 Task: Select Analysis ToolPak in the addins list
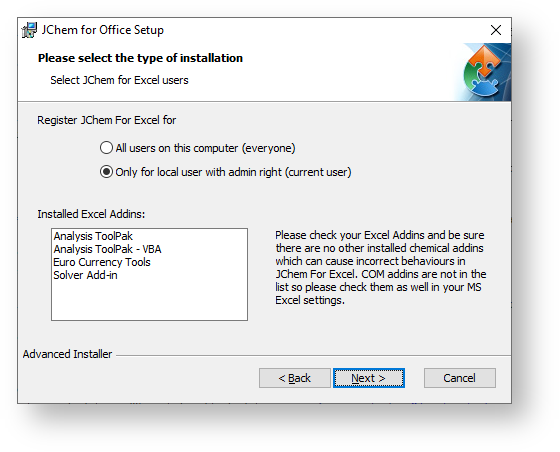tap(93, 236)
